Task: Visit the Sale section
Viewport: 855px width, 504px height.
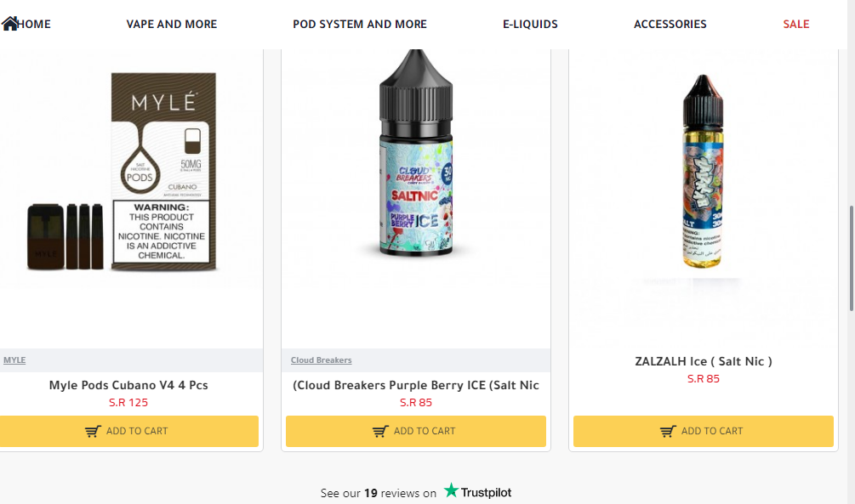Action: click(795, 24)
